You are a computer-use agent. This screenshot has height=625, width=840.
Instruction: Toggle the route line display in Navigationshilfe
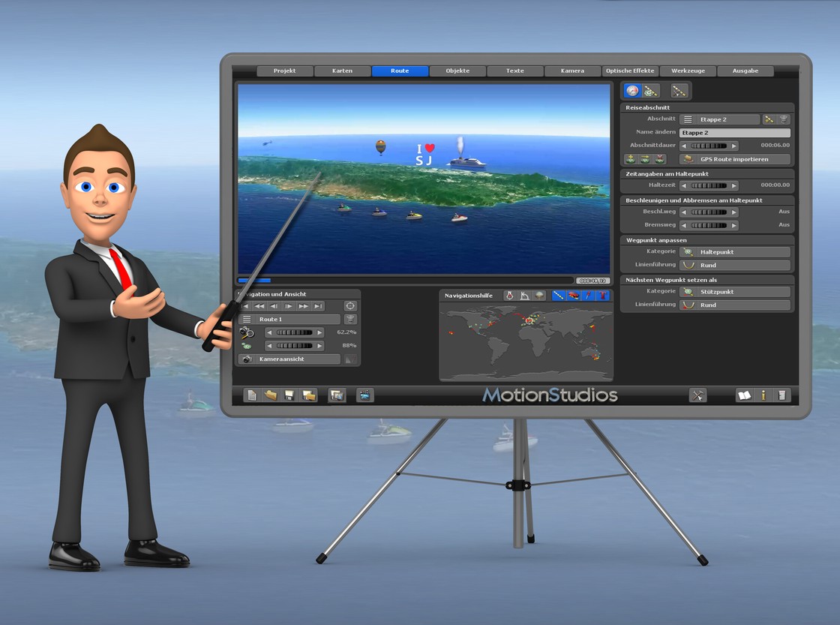(x=559, y=296)
